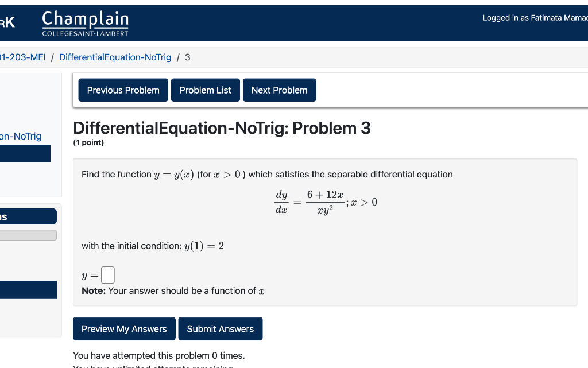Click the Champlain College Saint-Lambert logo
This screenshot has height=368, width=588.
click(85, 24)
